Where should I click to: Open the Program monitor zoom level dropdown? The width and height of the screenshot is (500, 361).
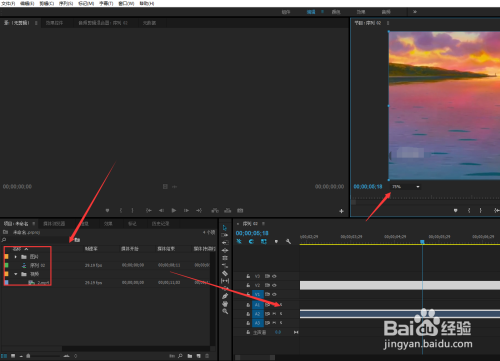406,187
